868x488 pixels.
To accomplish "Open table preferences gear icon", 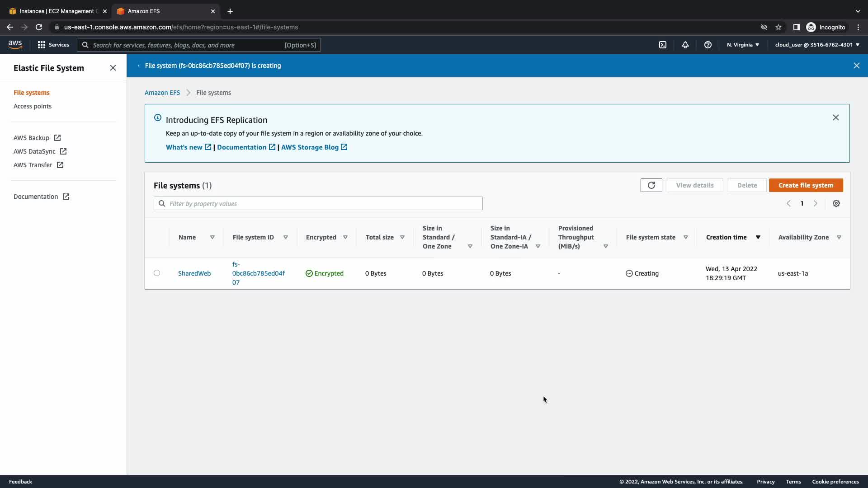I will [x=836, y=204].
